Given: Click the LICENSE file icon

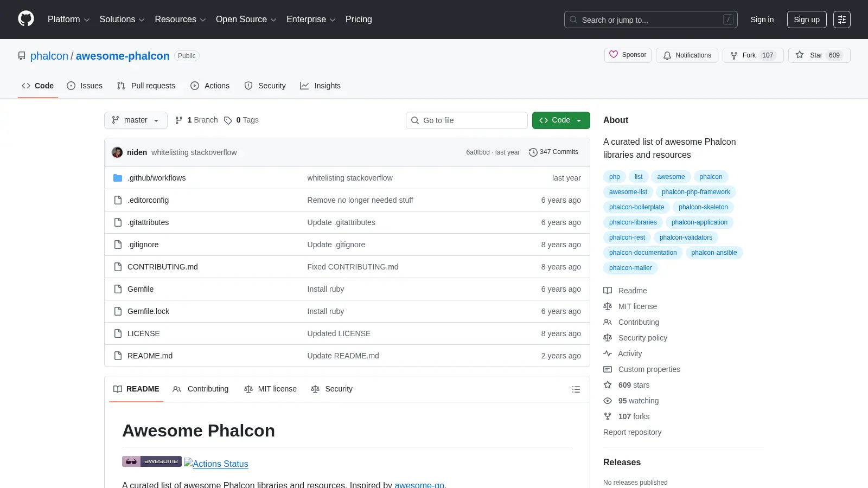Looking at the screenshot, I should (118, 333).
